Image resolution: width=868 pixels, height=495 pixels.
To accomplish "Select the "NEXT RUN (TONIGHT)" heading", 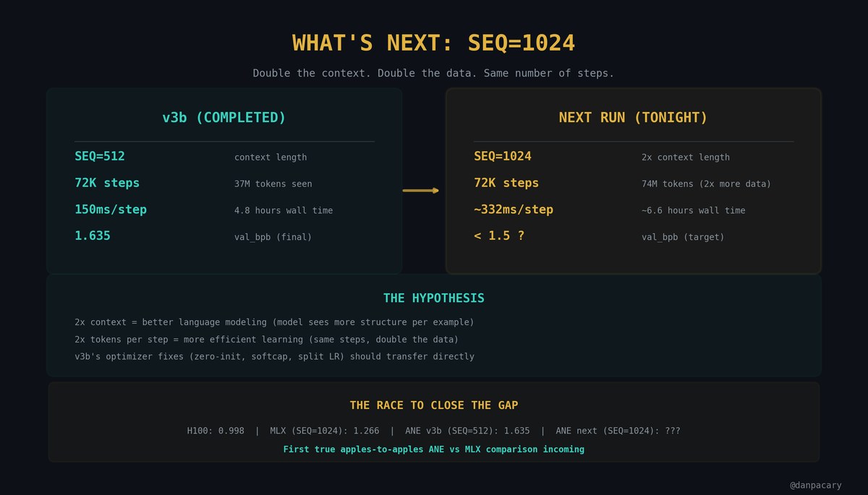I will click(633, 117).
